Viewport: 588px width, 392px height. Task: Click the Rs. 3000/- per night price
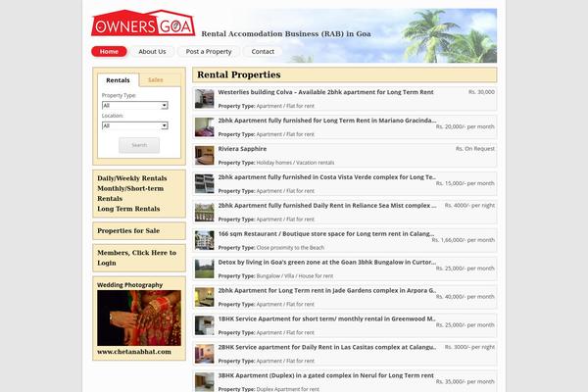coord(469,347)
